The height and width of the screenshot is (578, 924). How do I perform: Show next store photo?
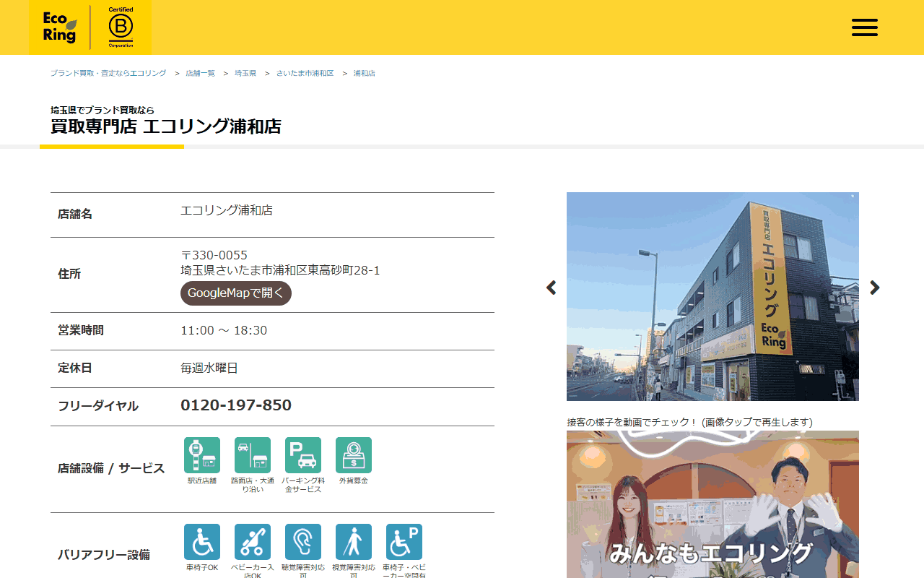(875, 288)
